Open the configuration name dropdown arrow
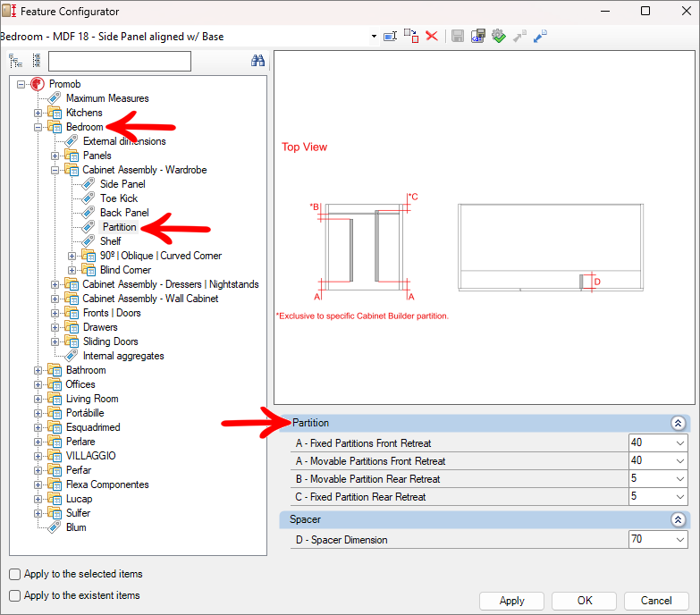This screenshot has width=700, height=615. (374, 37)
